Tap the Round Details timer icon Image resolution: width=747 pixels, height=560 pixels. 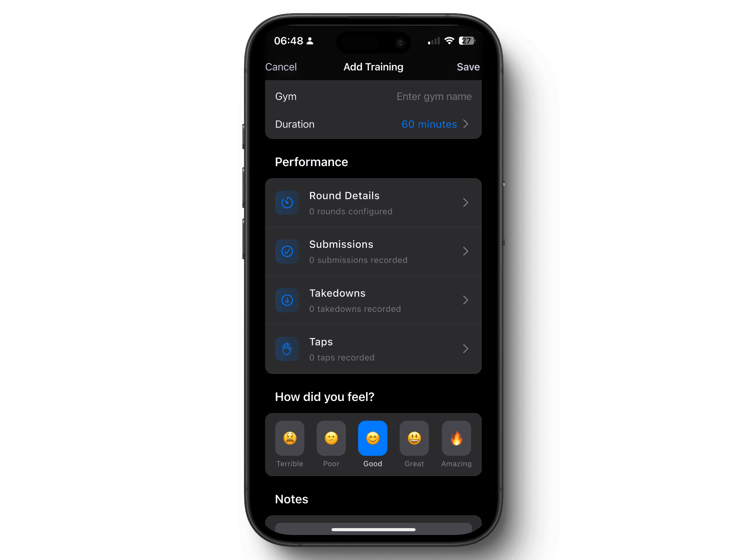click(288, 202)
